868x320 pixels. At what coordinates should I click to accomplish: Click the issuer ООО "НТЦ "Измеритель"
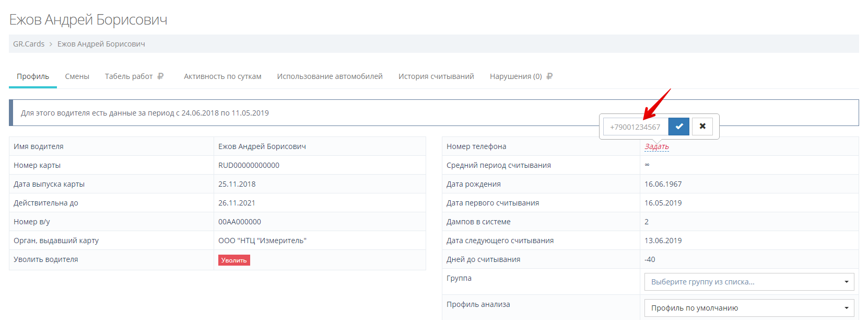[x=262, y=241]
